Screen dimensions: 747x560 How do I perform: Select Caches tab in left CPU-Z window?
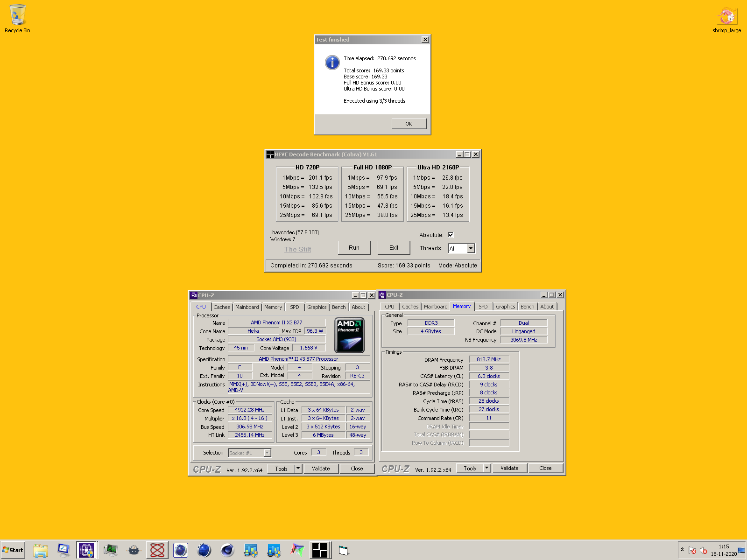(x=222, y=307)
